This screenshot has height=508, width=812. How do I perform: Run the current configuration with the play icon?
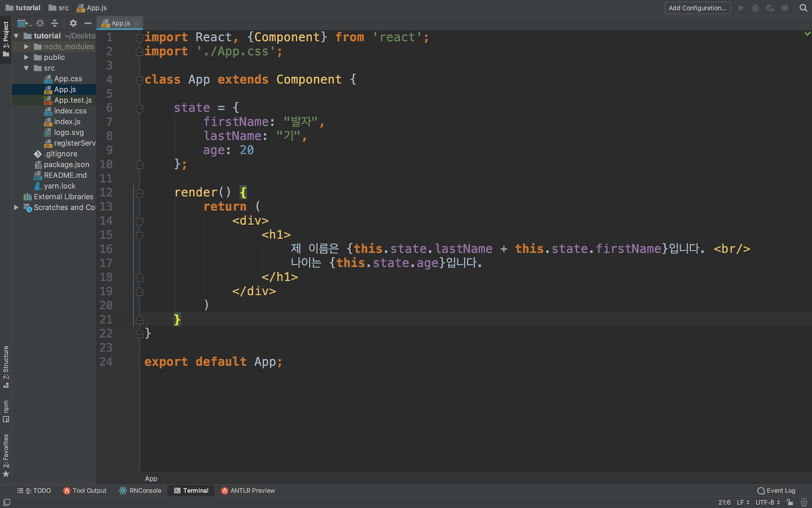[741, 8]
